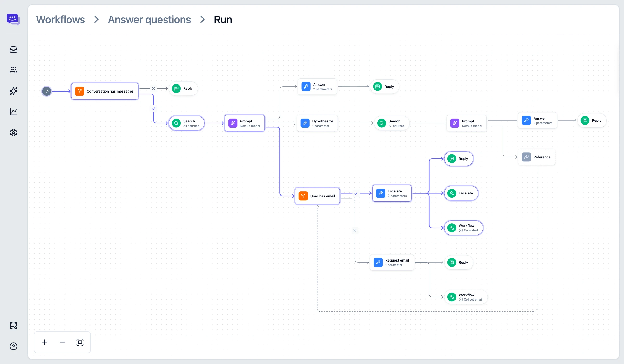
Task: Click the chevron after Workflows breadcrumb
Action: [x=96, y=19]
